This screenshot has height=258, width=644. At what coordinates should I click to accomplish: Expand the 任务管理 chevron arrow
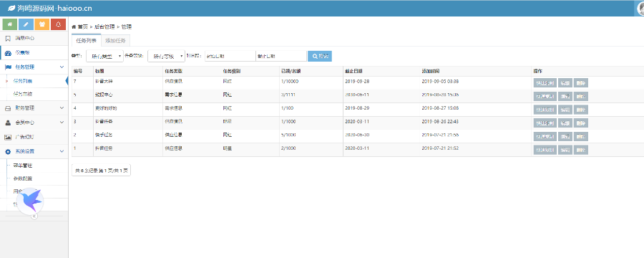tap(62, 67)
